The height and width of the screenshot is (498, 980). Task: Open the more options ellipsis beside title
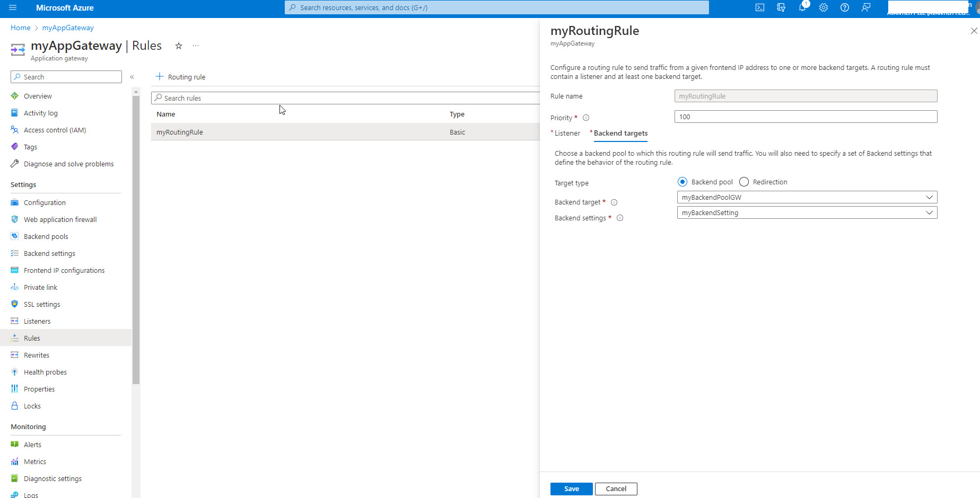click(196, 46)
